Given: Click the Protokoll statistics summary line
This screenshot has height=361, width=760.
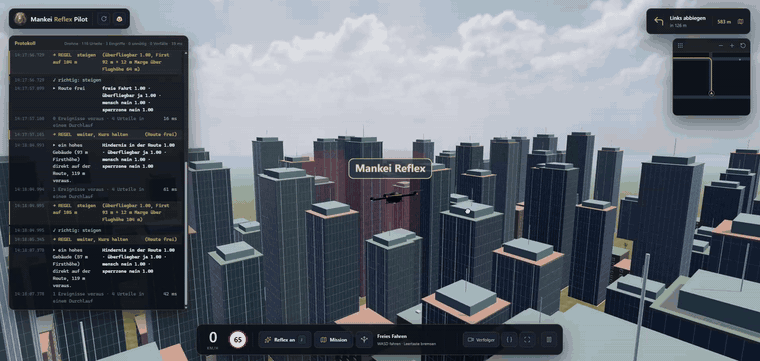Looking at the screenshot, I should (x=123, y=44).
